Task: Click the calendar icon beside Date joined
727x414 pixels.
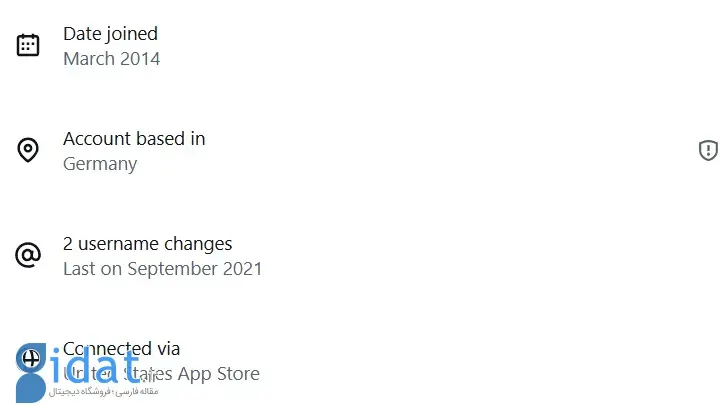Action: pos(28,45)
